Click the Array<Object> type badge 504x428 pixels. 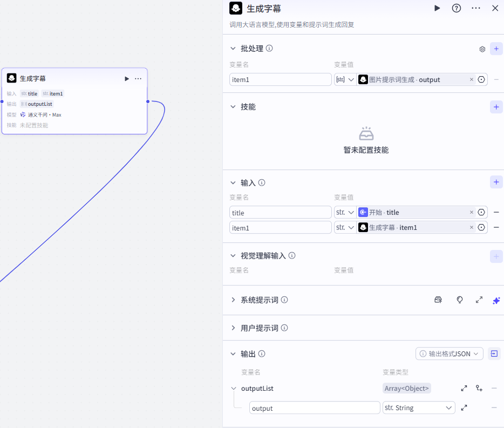[x=407, y=389]
